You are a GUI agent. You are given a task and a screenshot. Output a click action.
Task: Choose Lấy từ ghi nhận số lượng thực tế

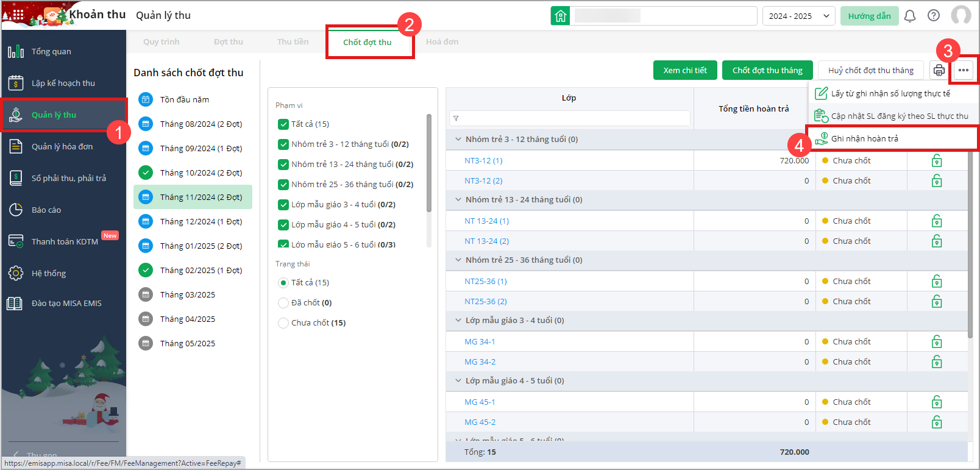[893, 93]
